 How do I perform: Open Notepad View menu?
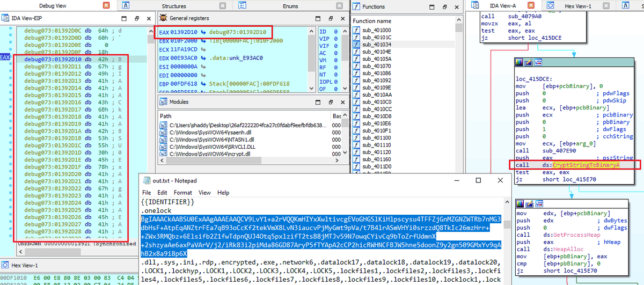[205, 192]
